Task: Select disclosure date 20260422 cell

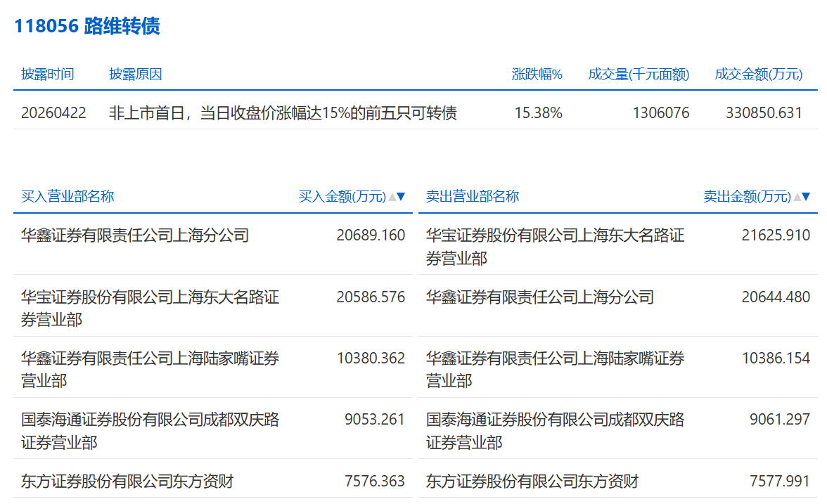Action: click(x=53, y=112)
